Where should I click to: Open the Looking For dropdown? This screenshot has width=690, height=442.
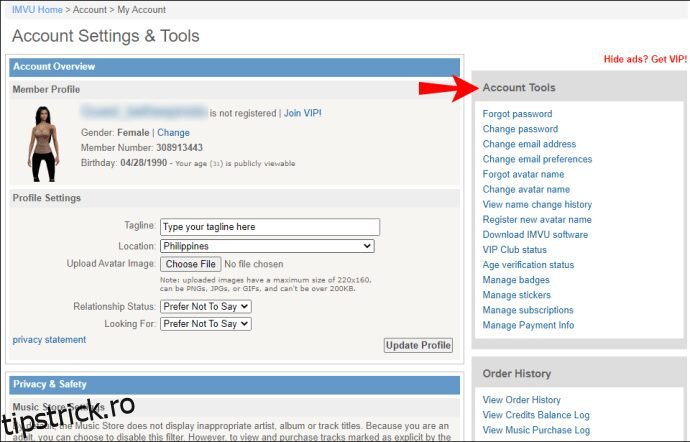point(206,324)
